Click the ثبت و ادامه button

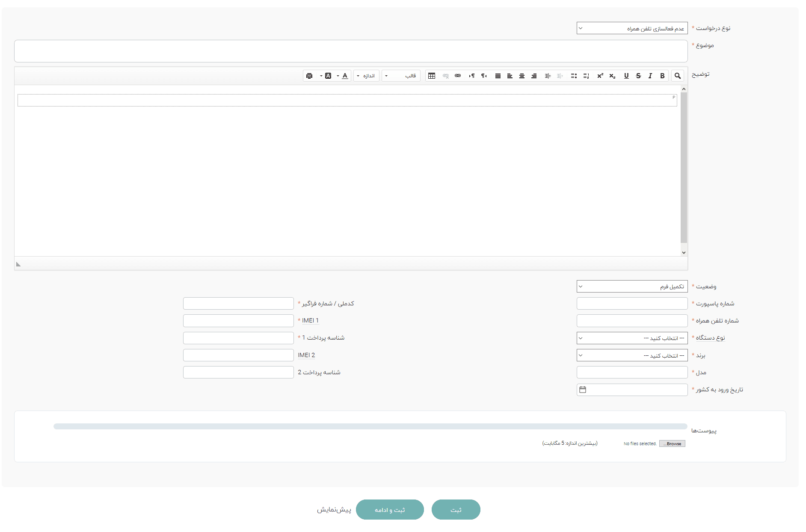pyautogui.click(x=390, y=510)
